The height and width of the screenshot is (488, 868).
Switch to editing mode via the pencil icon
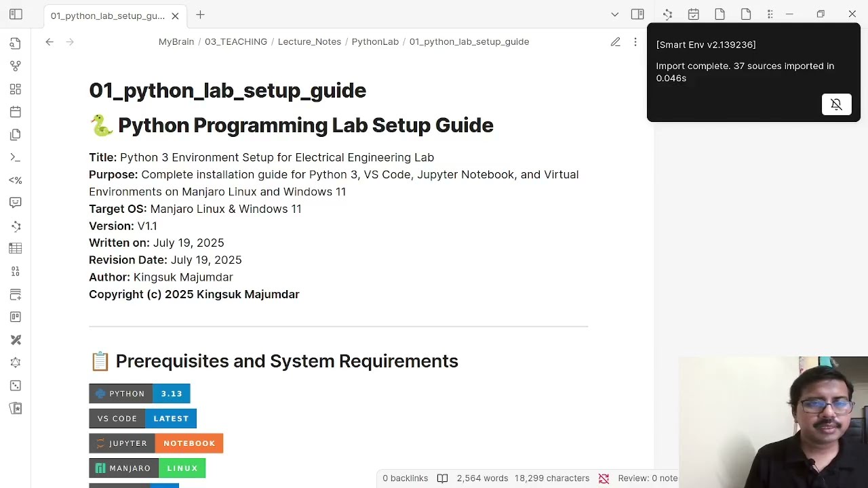coord(615,42)
